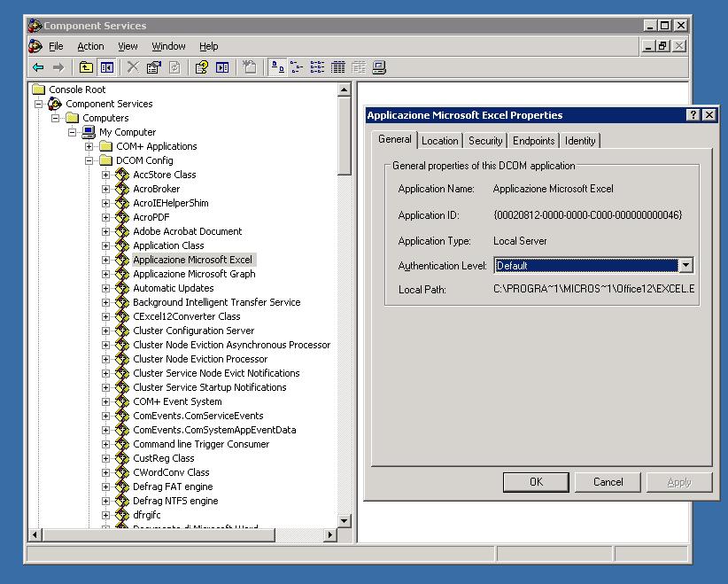The width and height of the screenshot is (728, 584).
Task: Switch to the Identity tab
Action: [x=580, y=141]
